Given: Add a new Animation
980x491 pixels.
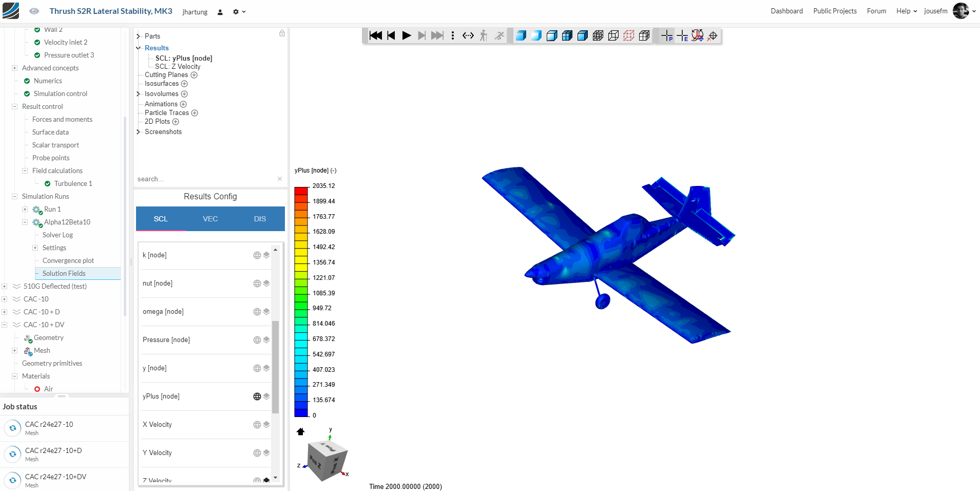Looking at the screenshot, I should [x=183, y=104].
